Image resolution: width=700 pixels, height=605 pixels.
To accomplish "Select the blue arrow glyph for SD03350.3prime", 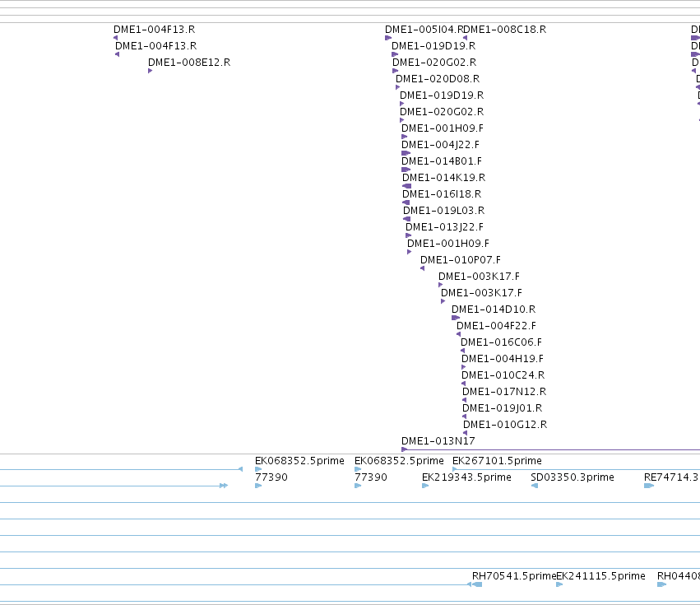I will tap(535, 486).
